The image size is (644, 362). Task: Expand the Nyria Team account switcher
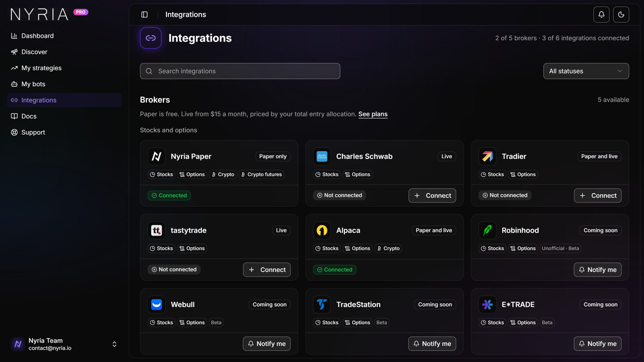coord(114,344)
